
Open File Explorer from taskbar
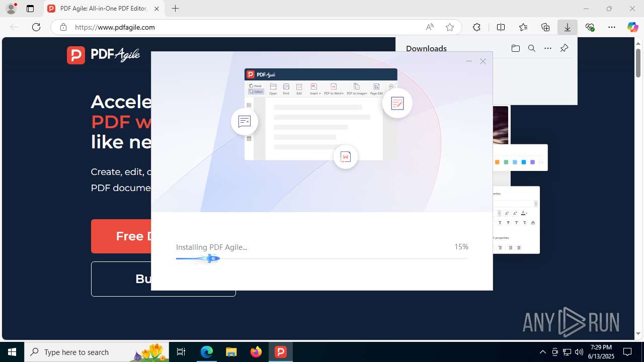(x=231, y=352)
